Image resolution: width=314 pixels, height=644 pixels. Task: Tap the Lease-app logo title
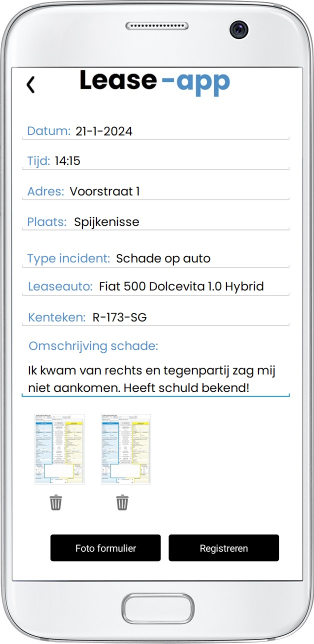[x=154, y=81]
